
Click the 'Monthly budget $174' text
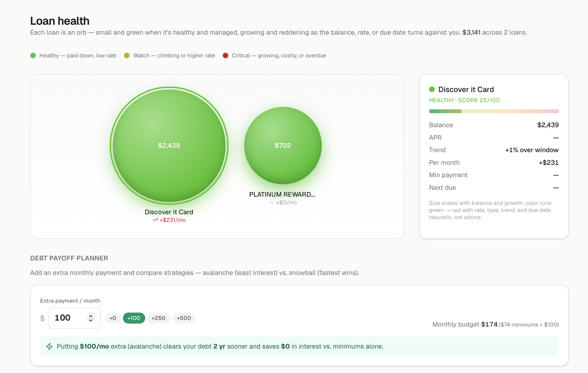(465, 324)
